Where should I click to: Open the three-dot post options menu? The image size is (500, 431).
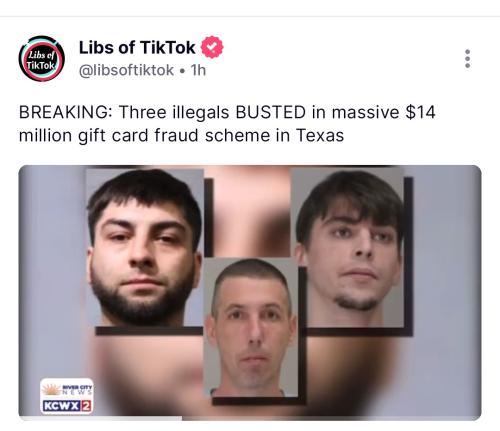click(x=467, y=59)
